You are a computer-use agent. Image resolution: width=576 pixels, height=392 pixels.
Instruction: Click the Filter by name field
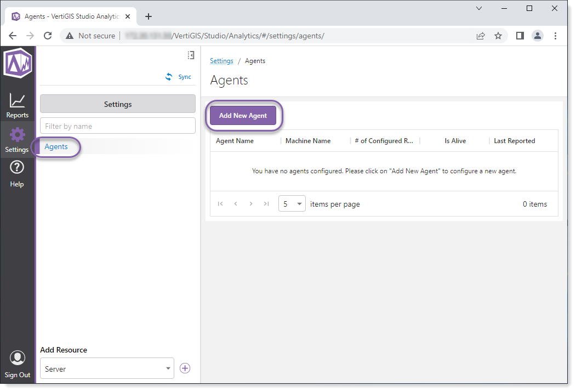pos(117,126)
